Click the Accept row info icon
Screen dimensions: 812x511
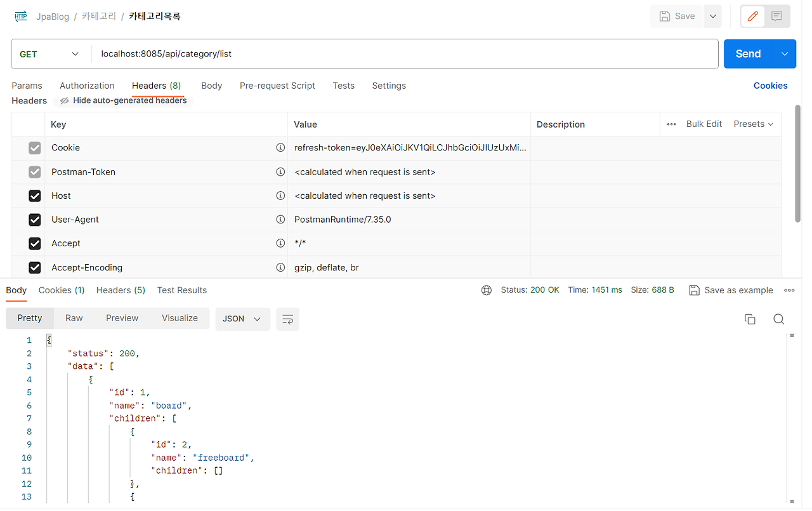click(x=280, y=243)
